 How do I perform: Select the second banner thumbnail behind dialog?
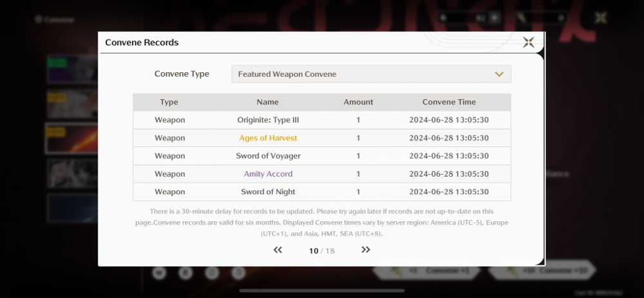[72, 104]
